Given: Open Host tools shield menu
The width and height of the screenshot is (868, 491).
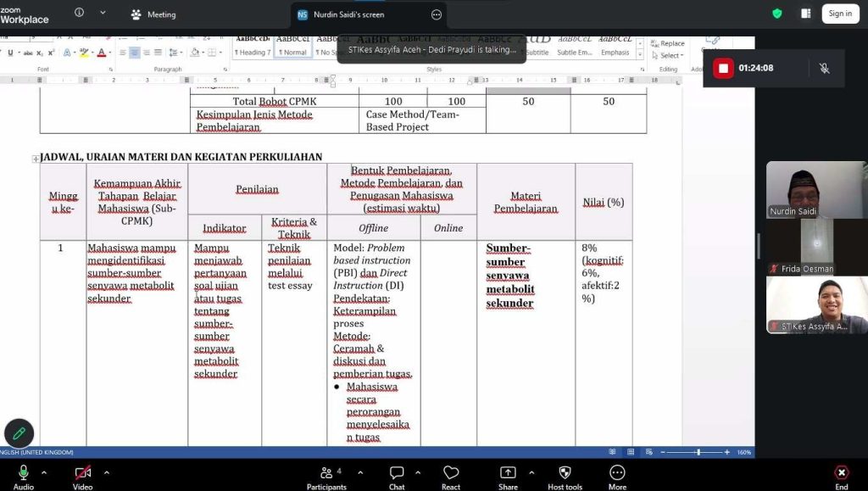Looking at the screenshot, I should click(565, 474).
